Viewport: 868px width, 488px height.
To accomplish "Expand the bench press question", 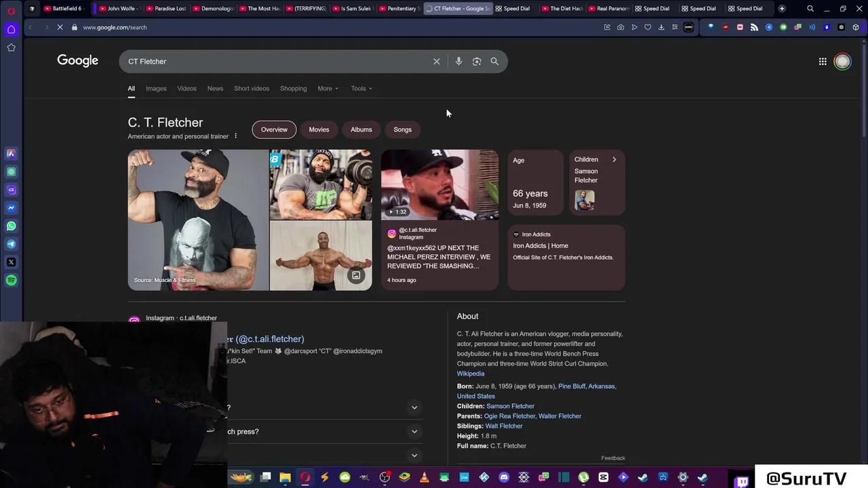I will [414, 432].
